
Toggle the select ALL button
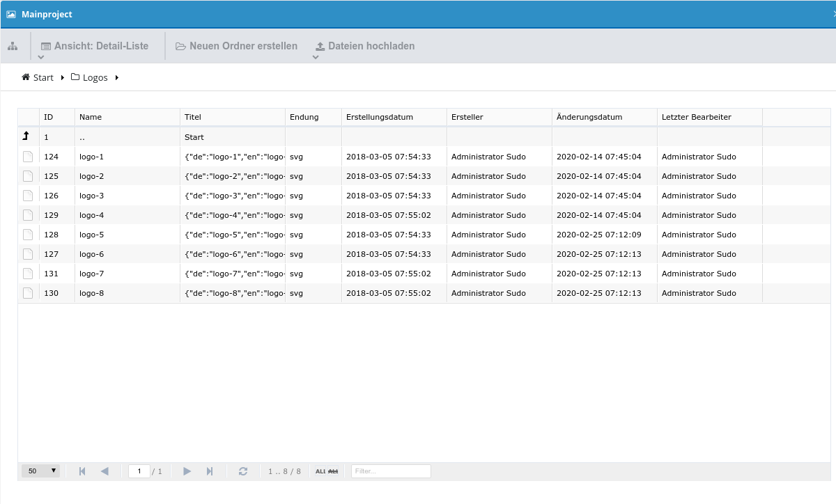tap(320, 471)
